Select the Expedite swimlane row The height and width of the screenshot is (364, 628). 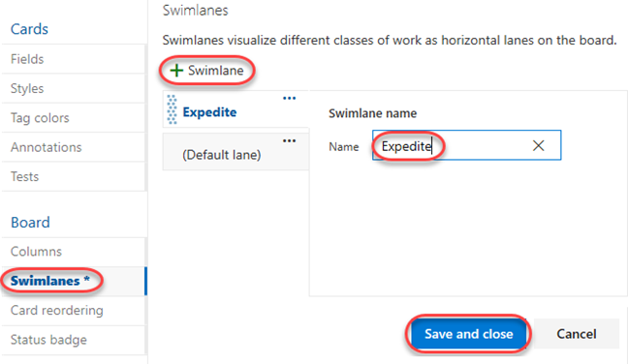[235, 109]
